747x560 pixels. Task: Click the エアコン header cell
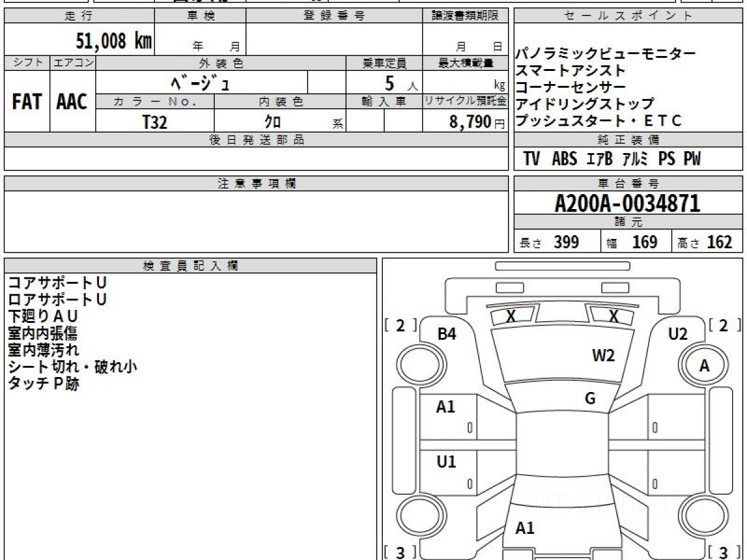tap(73, 63)
